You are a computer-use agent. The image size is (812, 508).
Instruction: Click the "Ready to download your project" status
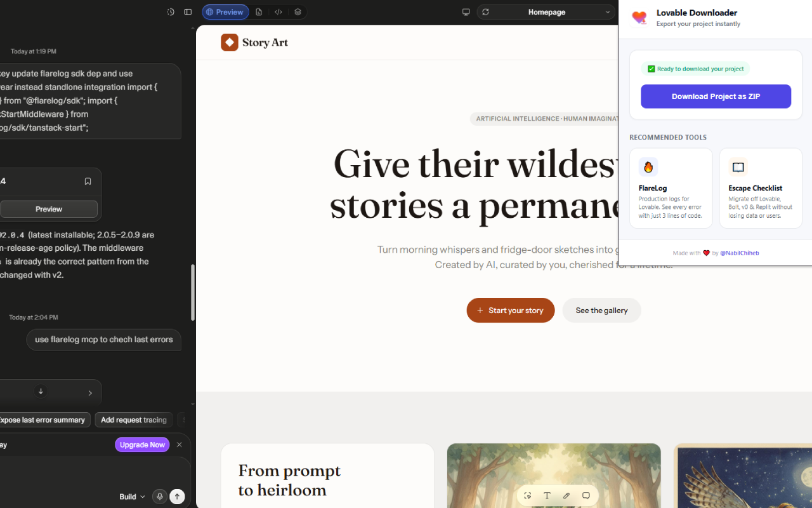coord(696,69)
